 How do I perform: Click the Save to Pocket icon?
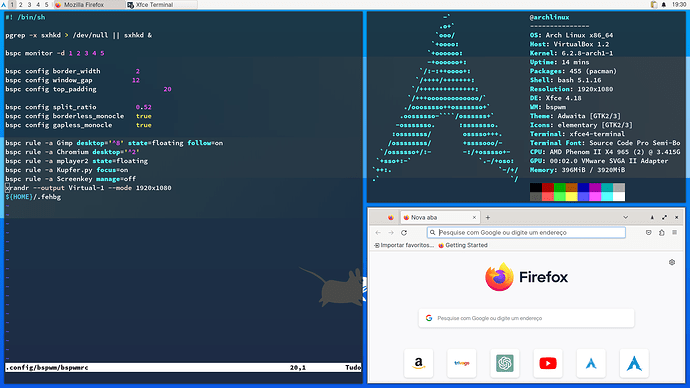click(649, 232)
